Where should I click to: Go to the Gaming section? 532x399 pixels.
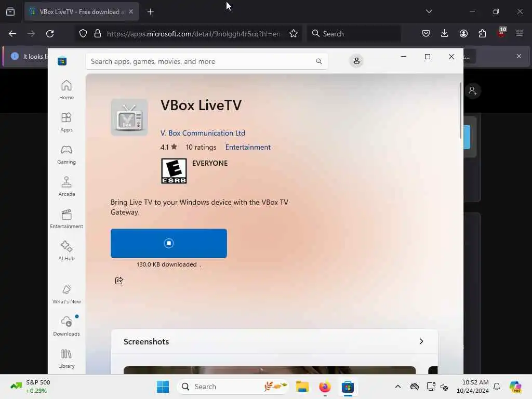pos(66,154)
